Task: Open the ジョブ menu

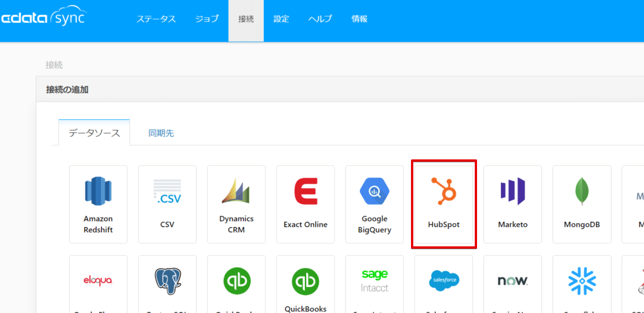Action: 207,19
